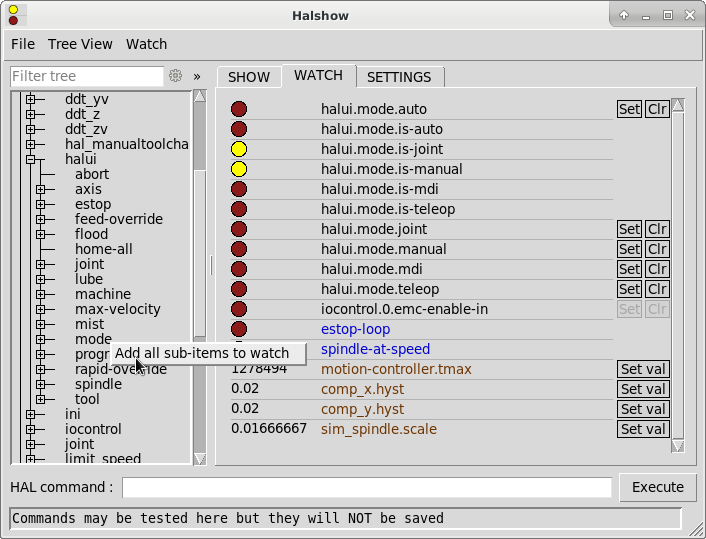Collapse the halui tree node
706x539 pixels.
(30, 159)
